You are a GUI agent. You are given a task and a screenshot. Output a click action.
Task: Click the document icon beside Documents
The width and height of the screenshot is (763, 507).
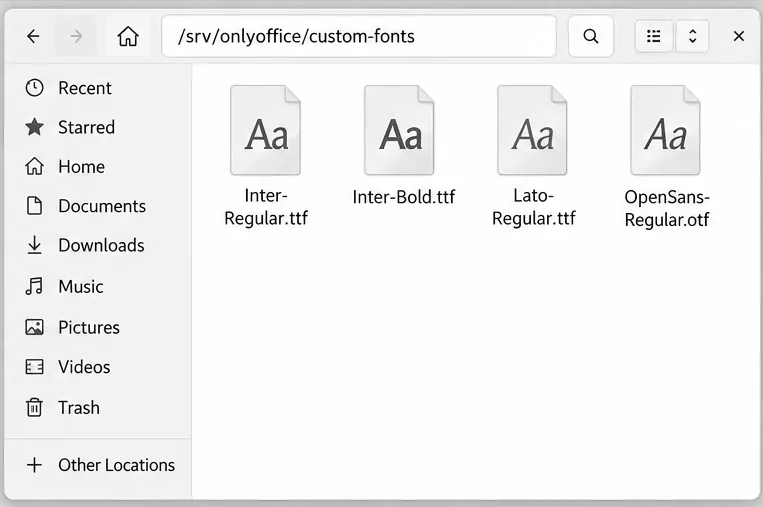tap(35, 206)
